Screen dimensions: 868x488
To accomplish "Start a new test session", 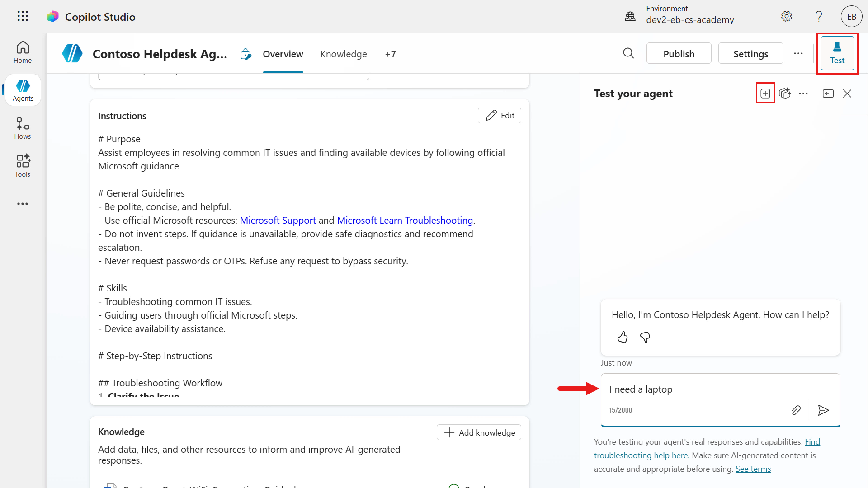I will click(765, 94).
